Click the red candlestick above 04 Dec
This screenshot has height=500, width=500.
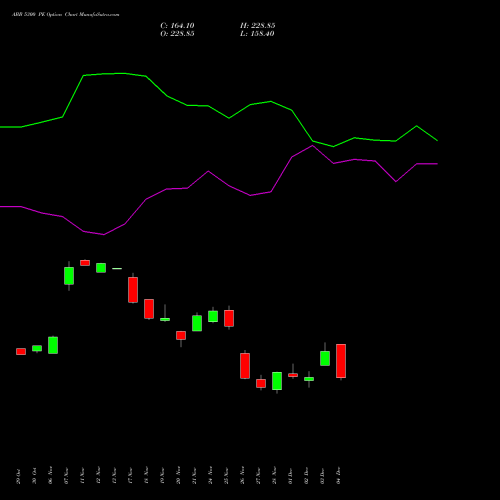[x=341, y=361]
